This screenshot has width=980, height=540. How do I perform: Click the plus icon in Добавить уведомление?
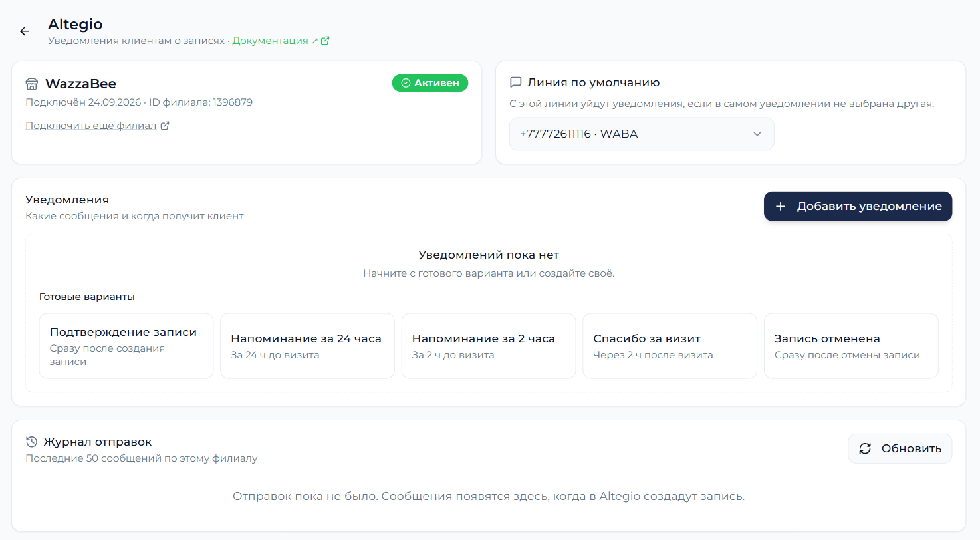(x=781, y=206)
